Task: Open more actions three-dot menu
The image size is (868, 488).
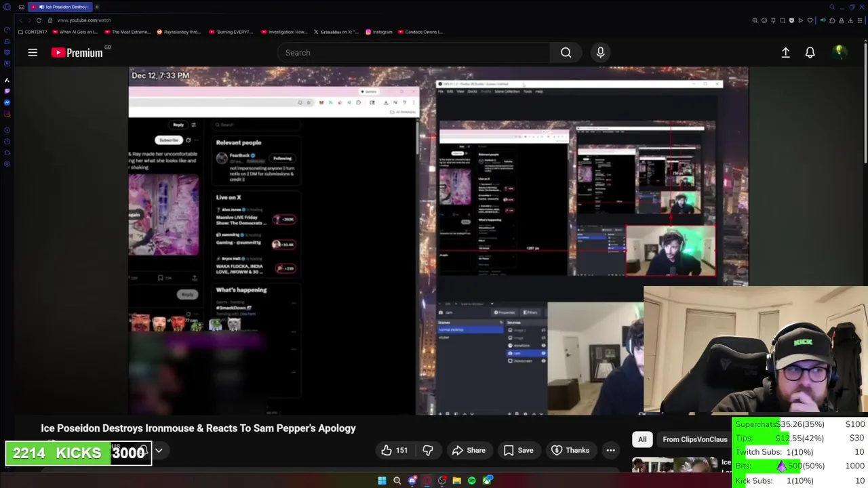Action: coord(610,450)
